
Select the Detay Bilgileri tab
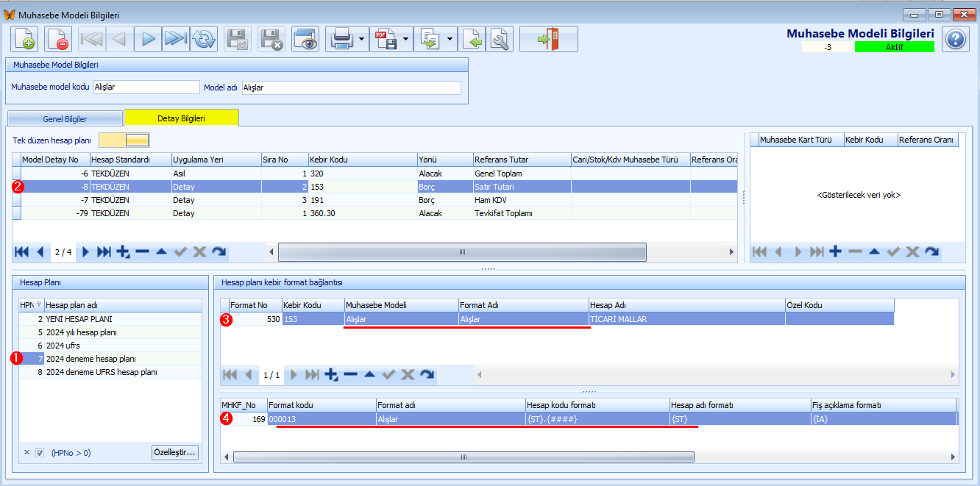coord(181,118)
